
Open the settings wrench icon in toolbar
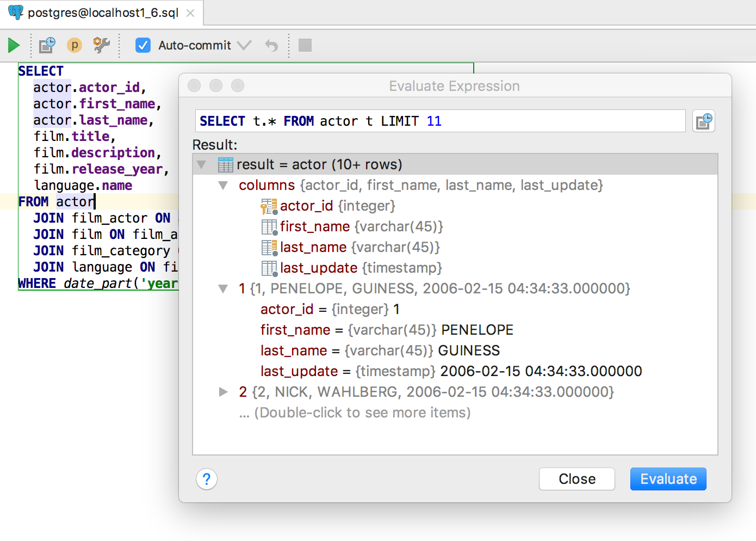[x=101, y=45]
